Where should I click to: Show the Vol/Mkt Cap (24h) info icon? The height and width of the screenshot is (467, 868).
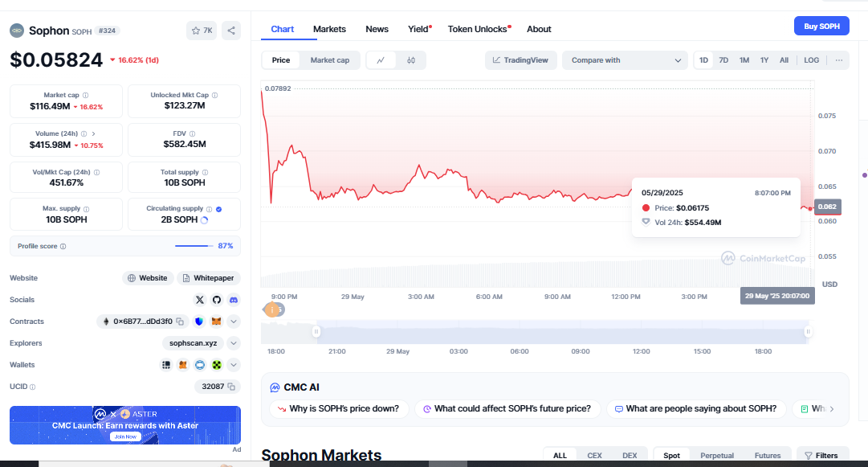[97, 172]
